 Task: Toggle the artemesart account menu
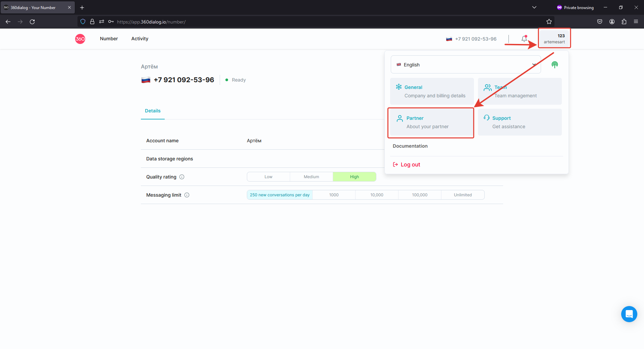pos(554,39)
